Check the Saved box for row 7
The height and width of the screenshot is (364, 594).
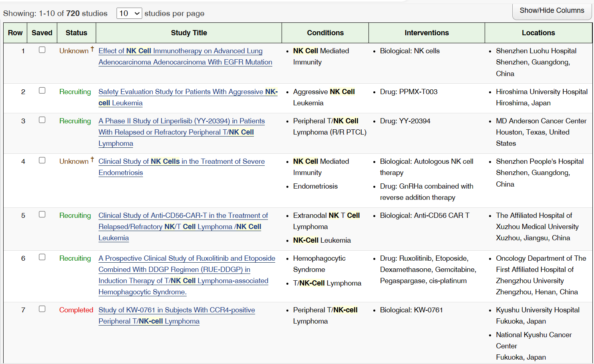click(42, 309)
